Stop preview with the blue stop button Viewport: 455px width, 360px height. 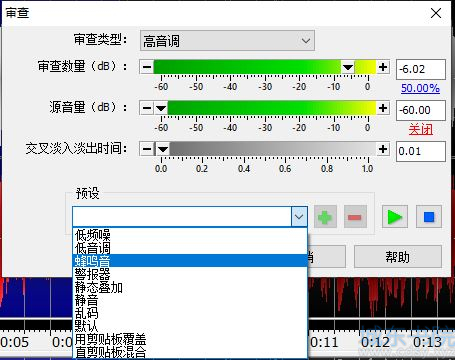pos(429,217)
